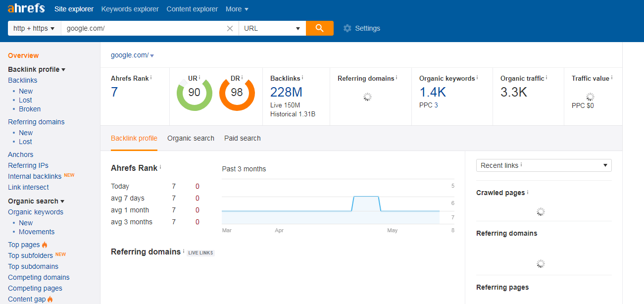Switch to the Organic search tab
Screen dimensions: 644x304
click(x=191, y=138)
